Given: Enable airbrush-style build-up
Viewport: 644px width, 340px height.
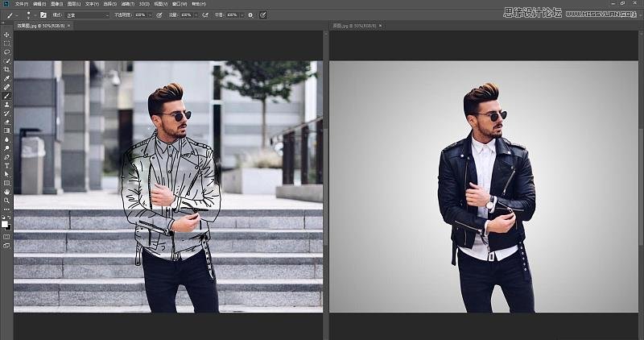Looking at the screenshot, I should coord(205,15).
